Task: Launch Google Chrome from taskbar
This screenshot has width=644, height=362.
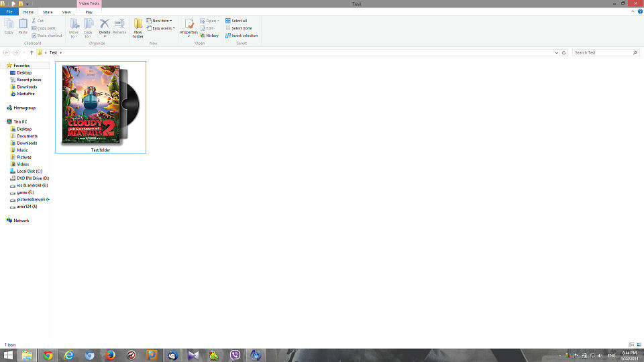Action: click(48, 355)
